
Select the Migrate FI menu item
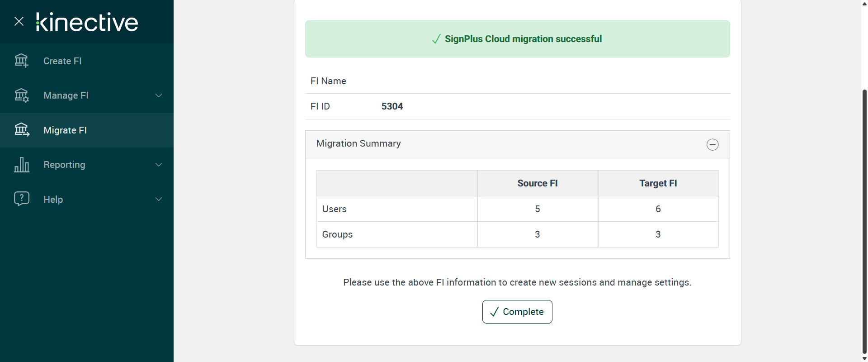pos(65,130)
